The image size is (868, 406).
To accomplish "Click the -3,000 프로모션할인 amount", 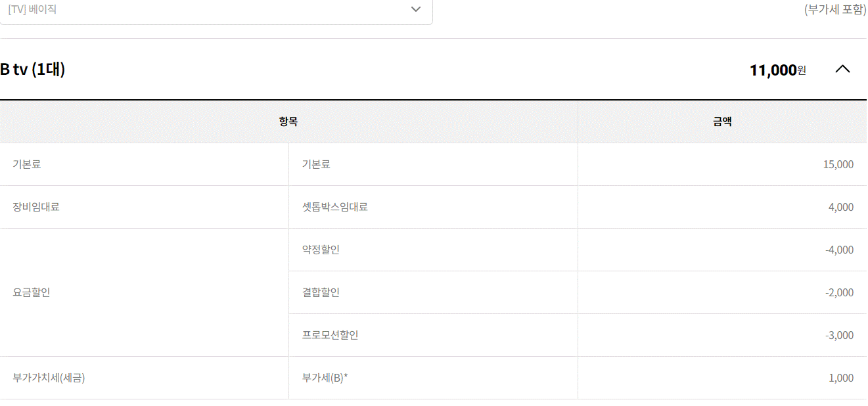I will click(x=839, y=335).
